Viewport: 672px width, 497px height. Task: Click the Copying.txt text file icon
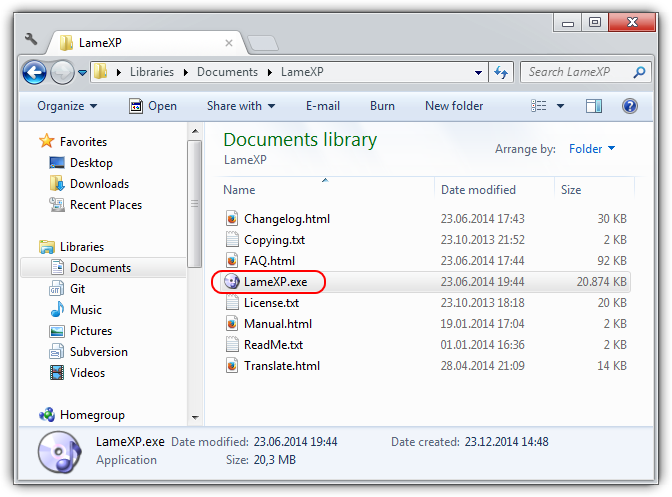click(232, 240)
